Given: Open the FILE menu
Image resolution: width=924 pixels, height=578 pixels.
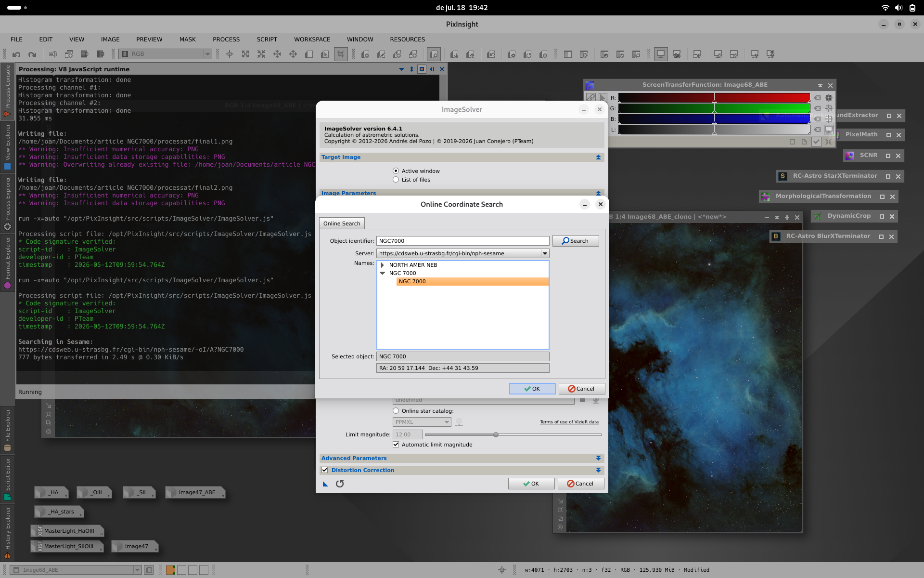Looking at the screenshot, I should (x=16, y=39).
